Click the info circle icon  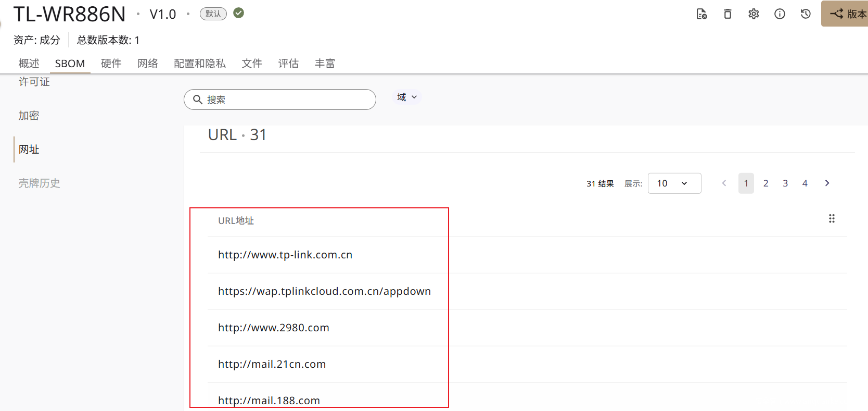point(780,14)
